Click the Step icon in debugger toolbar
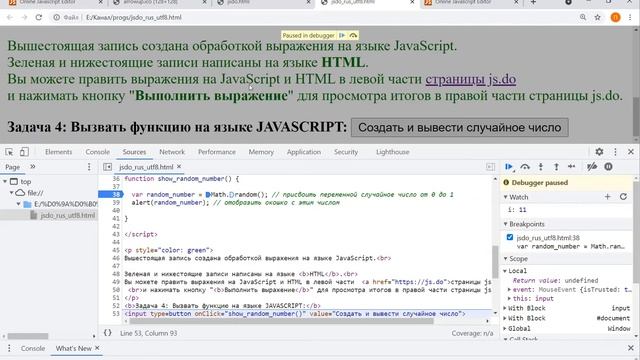The height and width of the screenshot is (360, 640). (571, 167)
